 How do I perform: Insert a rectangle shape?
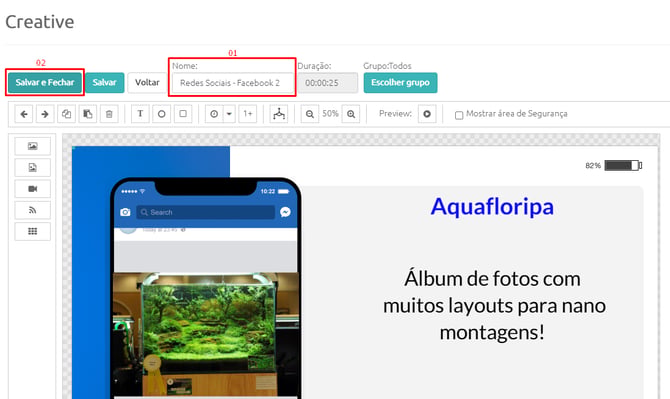(x=183, y=114)
